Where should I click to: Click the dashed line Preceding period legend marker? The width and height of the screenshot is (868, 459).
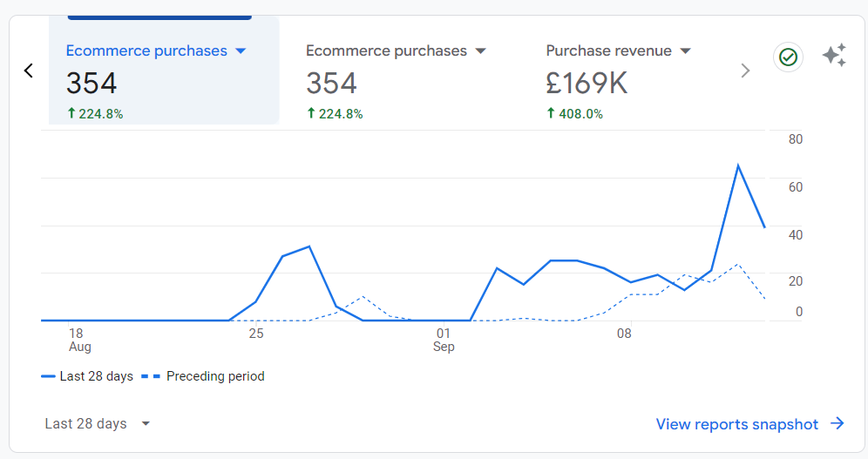[x=151, y=376]
